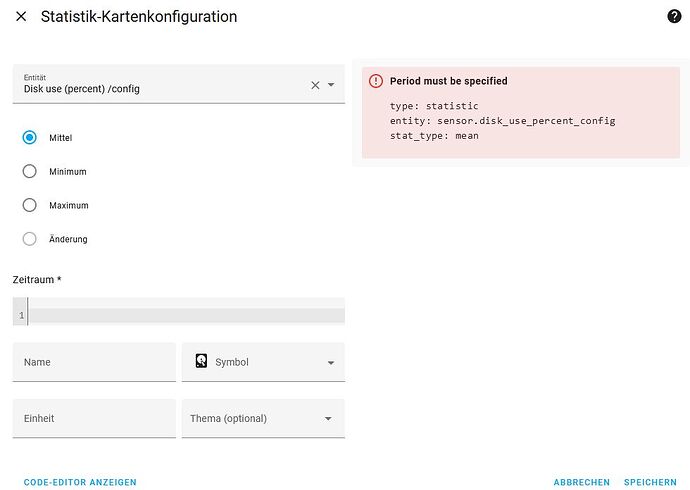Expand the Entität dropdown arrow

click(x=331, y=85)
